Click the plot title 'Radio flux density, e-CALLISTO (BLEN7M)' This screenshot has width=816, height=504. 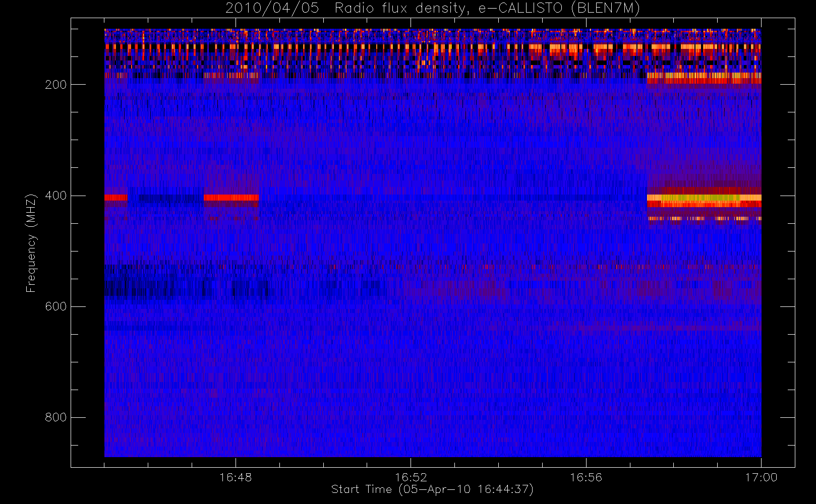(488, 9)
